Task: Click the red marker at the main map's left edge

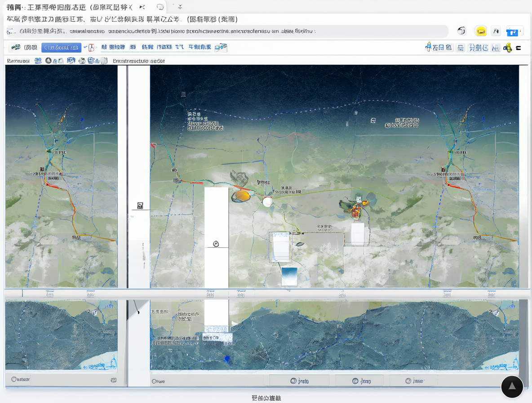Action: (153, 145)
